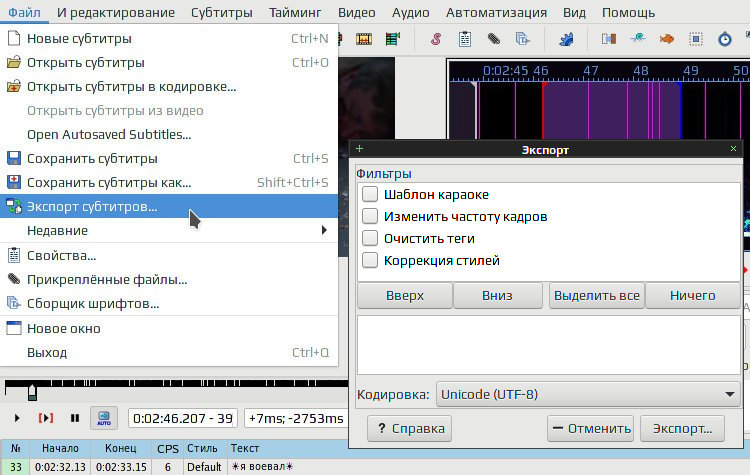
Task: Select Open Autosaved Subtitles... entry
Action: (169, 134)
